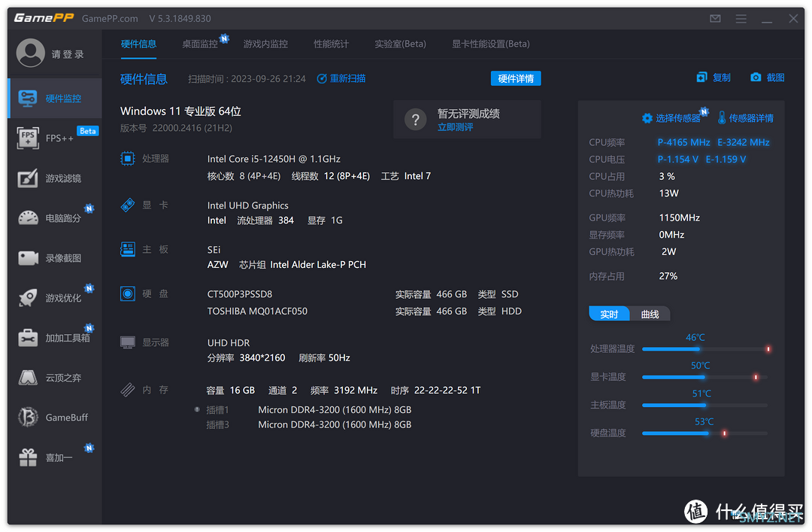Click the P-1.154 V CPU voltage value
The width and height of the screenshot is (812, 532).
pos(678,160)
